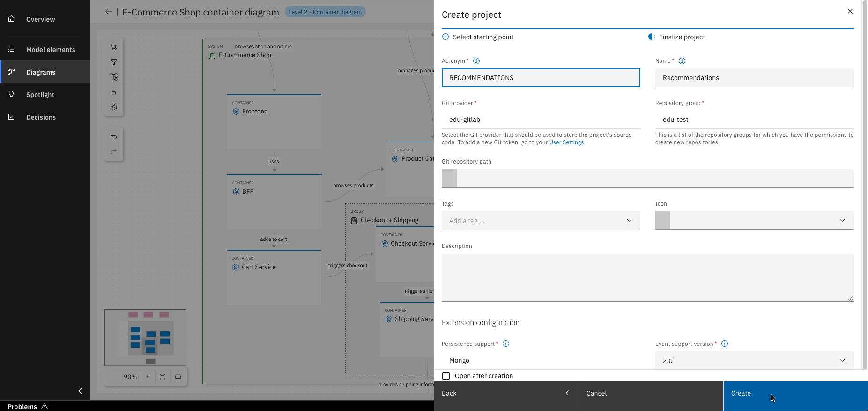This screenshot has height=411, width=868.
Task: Click the Checkout + Shipping group label
Action: [390, 220]
